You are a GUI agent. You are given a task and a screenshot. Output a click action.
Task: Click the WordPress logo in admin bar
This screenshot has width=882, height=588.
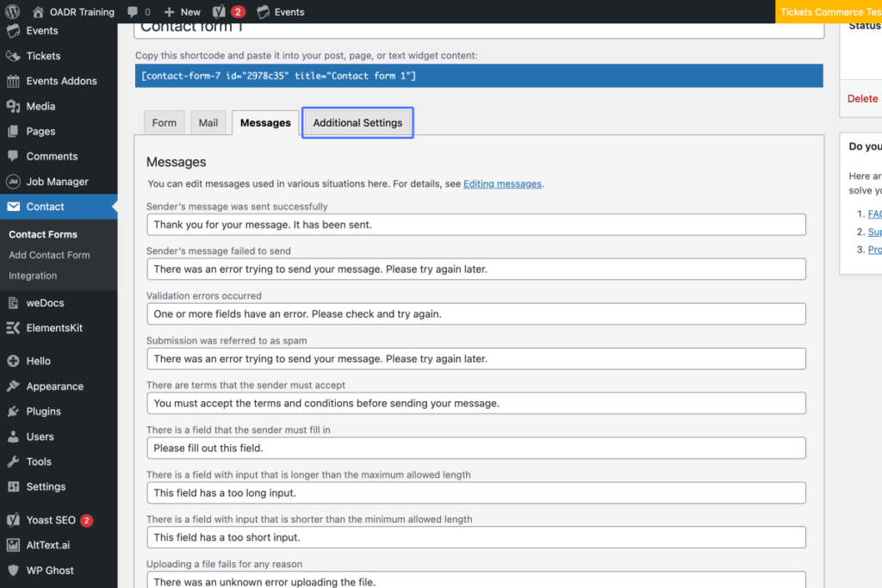[x=12, y=11]
